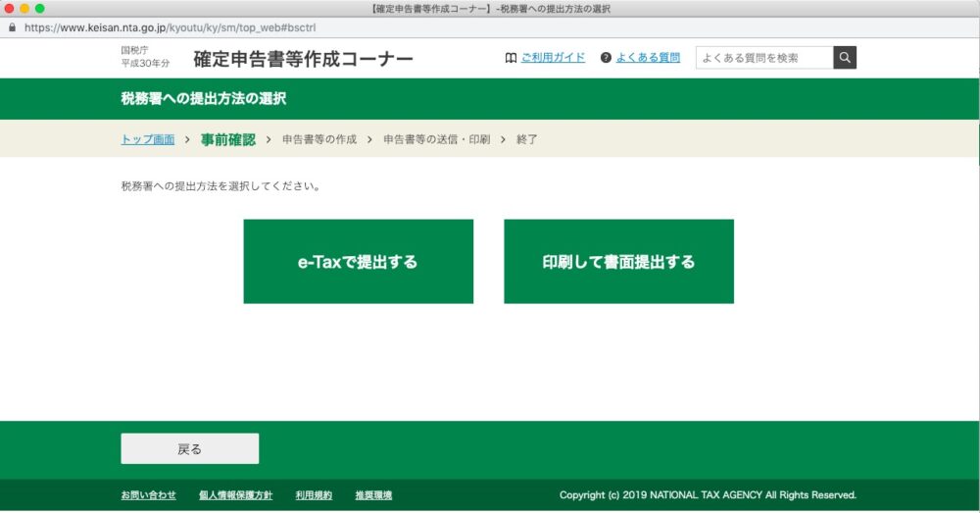Click the 平成30年分 label in the header

145,63
